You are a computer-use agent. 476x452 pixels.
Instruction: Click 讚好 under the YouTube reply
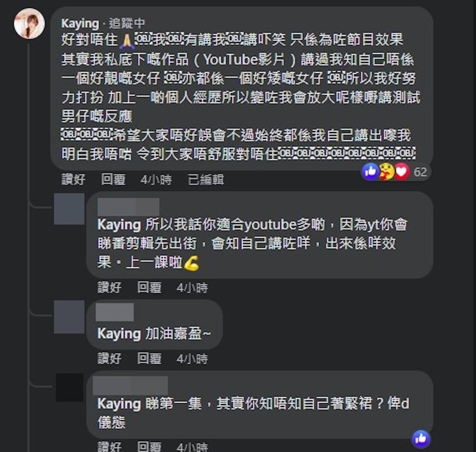[x=109, y=287]
